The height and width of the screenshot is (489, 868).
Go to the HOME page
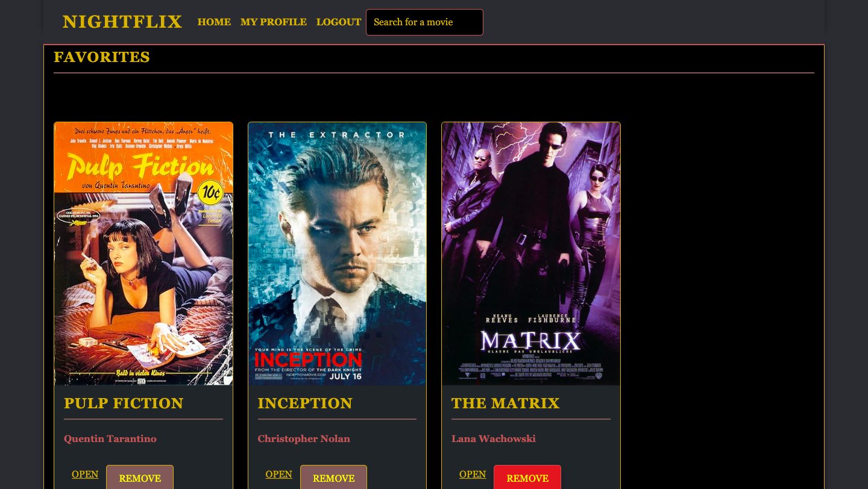[x=214, y=22]
